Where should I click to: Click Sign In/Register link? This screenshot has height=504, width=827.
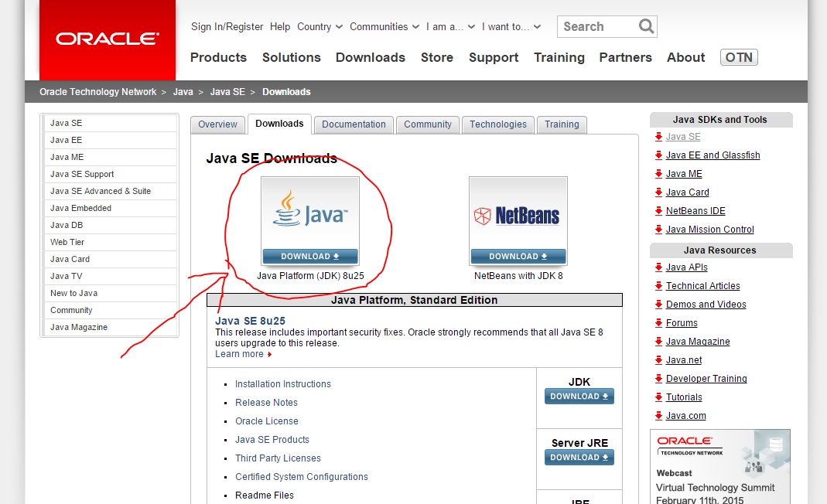(x=227, y=27)
